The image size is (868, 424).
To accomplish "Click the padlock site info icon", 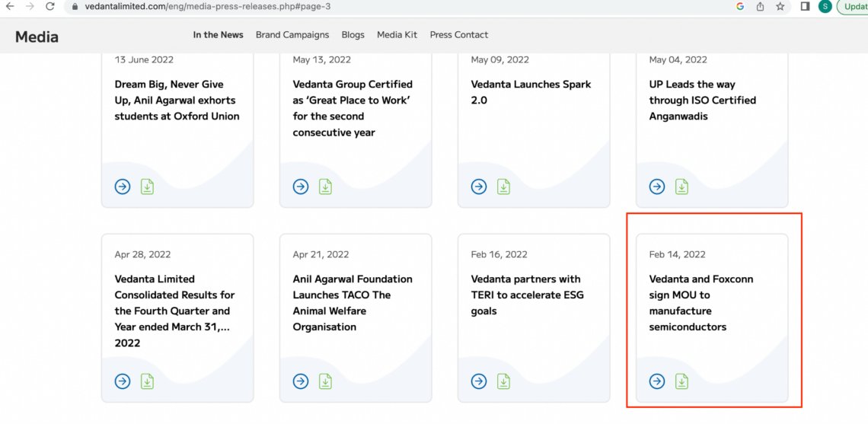I will click(x=76, y=7).
